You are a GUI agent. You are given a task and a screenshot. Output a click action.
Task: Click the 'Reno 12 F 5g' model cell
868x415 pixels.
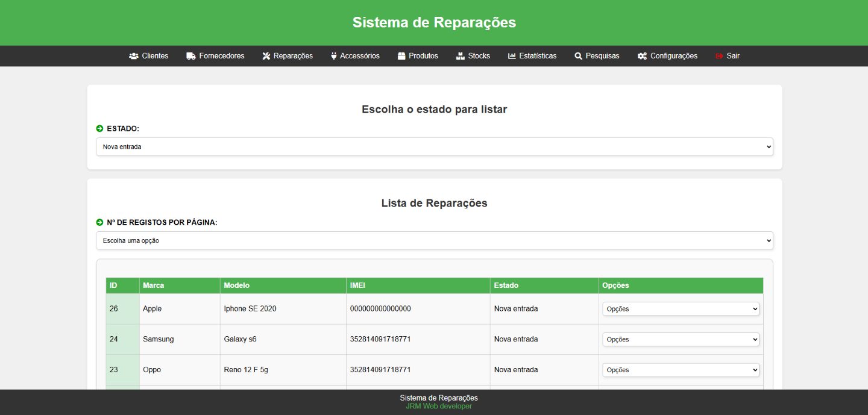coord(283,370)
